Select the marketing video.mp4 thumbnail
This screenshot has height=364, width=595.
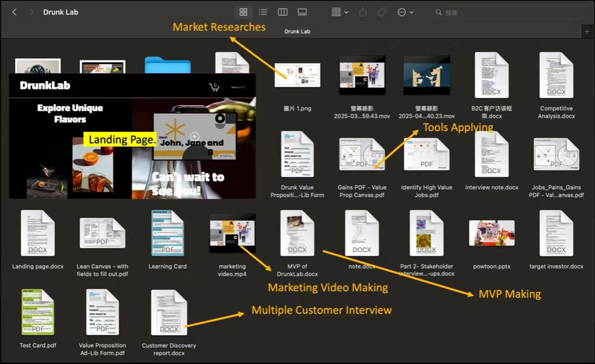click(x=232, y=233)
